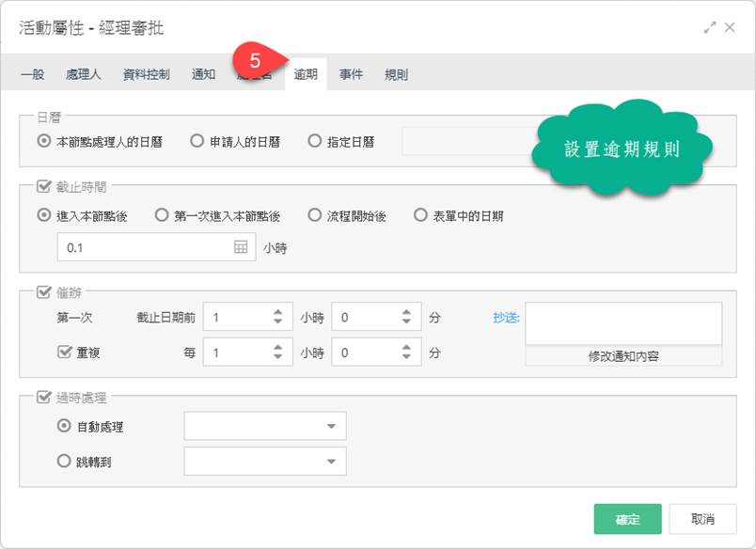Viewport: 756px width, 549px height.
Task: Open the calculator icon in hours field
Action: coord(241,247)
